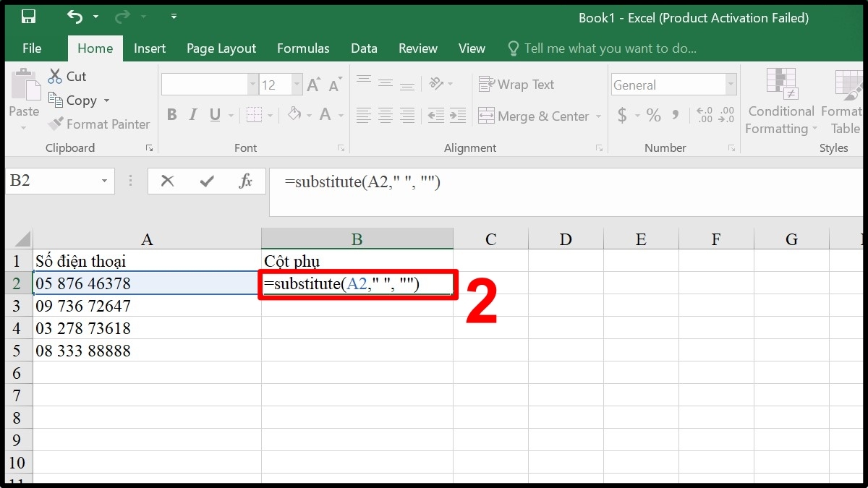This screenshot has width=868, height=488.
Task: Click cell with Số điện thoại
Action: point(147,261)
